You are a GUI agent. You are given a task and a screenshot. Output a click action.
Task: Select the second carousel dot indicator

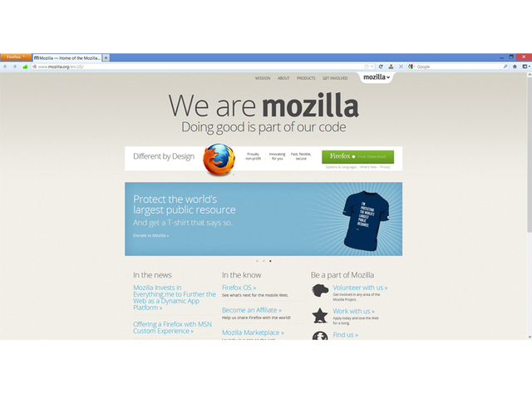coord(264,261)
